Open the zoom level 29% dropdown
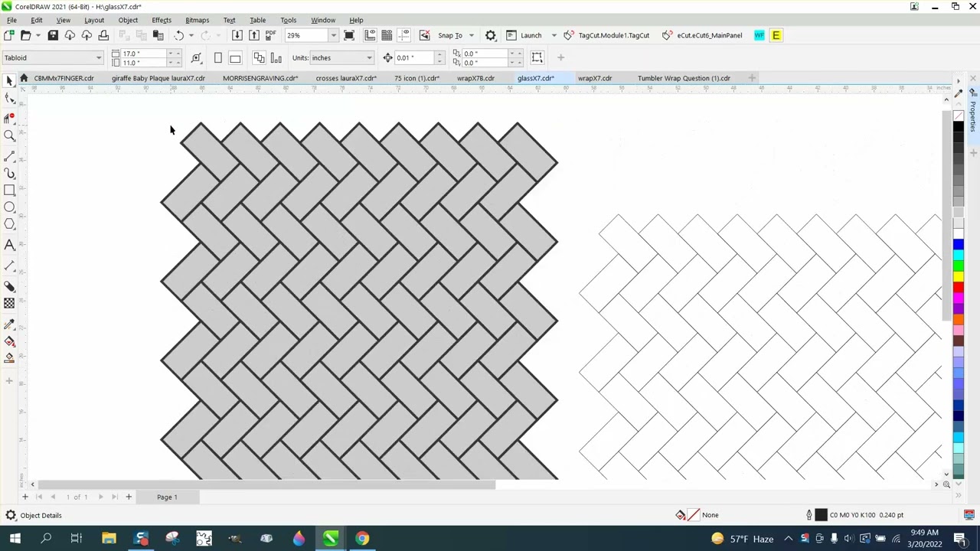The width and height of the screenshot is (980, 551). point(333,35)
